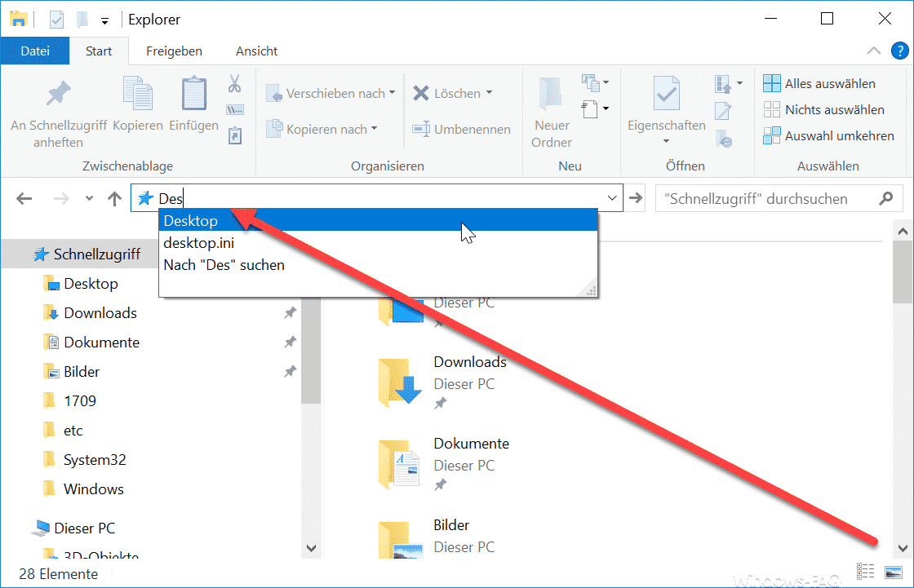914x588 pixels.
Task: Click the Kopieren icon in ribbon
Action: click(x=138, y=95)
